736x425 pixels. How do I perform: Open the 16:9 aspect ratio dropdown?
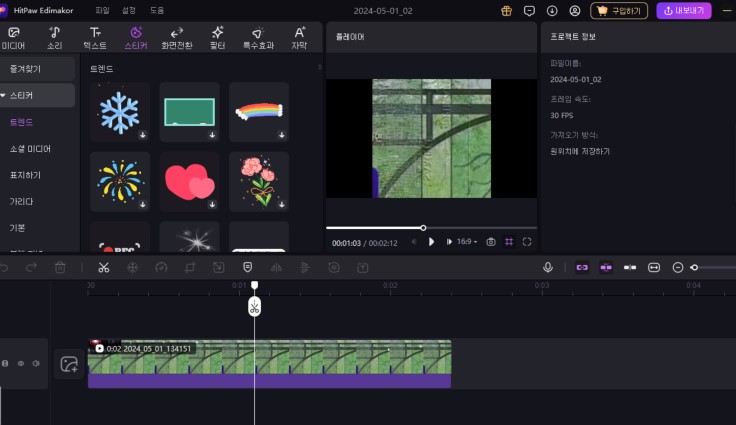(467, 241)
